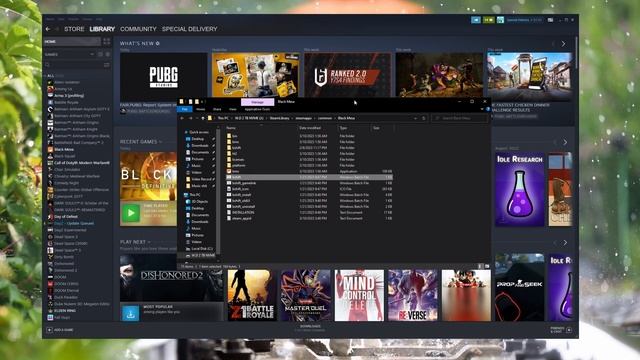640x360 pixels.
Task: Navigate back in File Explorer
Action: (x=182, y=118)
